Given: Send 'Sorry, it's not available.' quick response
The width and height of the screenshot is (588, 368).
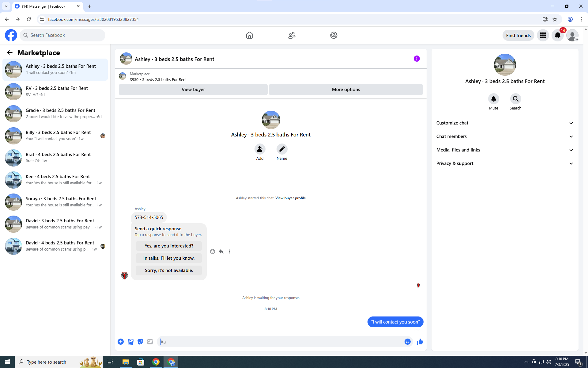Looking at the screenshot, I should pos(169,270).
